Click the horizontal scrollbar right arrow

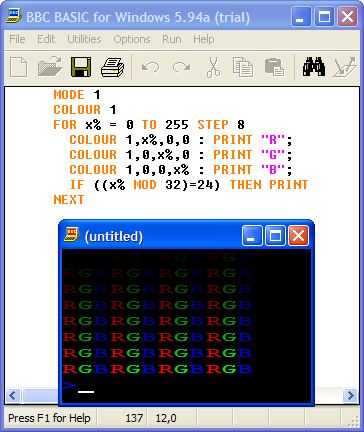[x=350, y=396]
